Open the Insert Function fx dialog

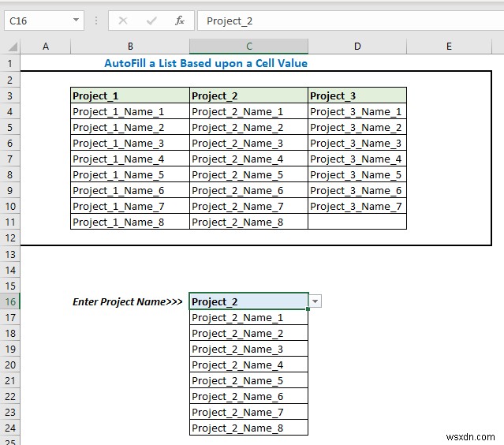pyautogui.click(x=179, y=21)
